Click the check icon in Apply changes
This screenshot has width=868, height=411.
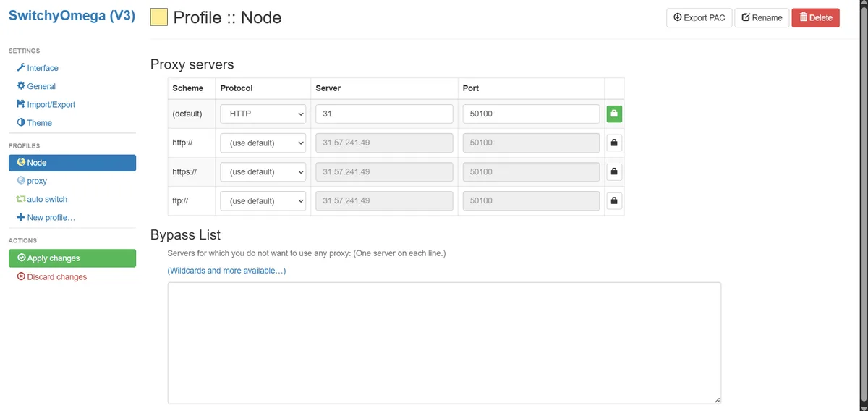21,258
